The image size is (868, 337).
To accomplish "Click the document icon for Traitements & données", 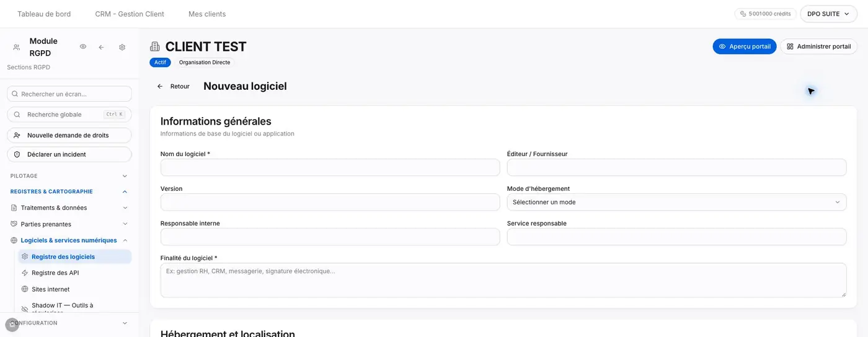I will 14,208.
